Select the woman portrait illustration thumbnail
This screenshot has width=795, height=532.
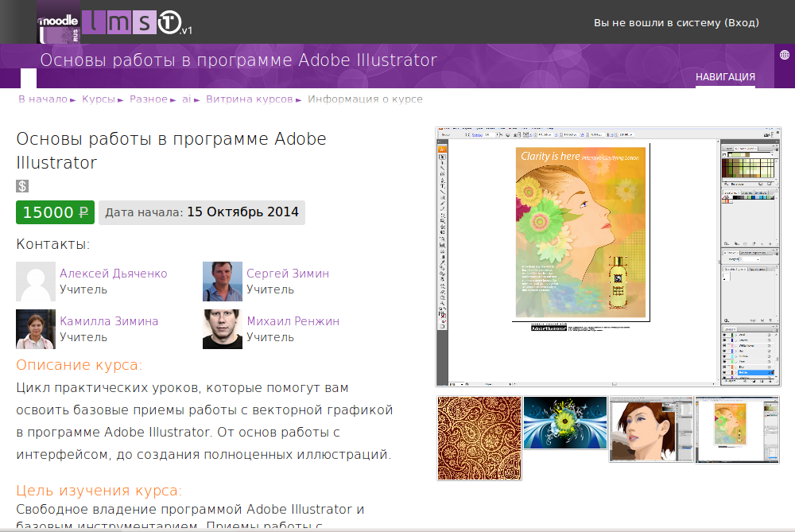click(651, 429)
